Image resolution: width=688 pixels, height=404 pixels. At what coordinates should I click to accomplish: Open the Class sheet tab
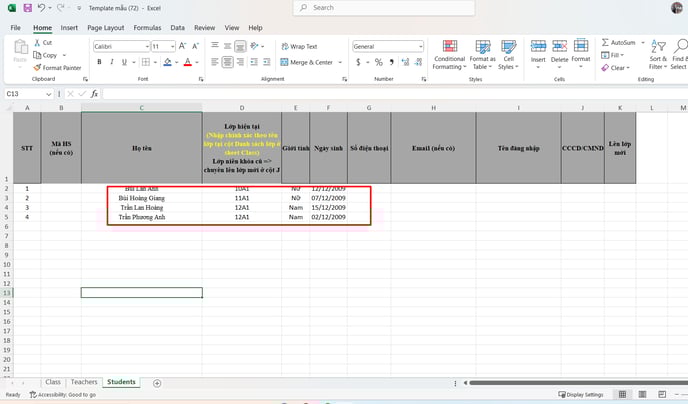point(53,382)
